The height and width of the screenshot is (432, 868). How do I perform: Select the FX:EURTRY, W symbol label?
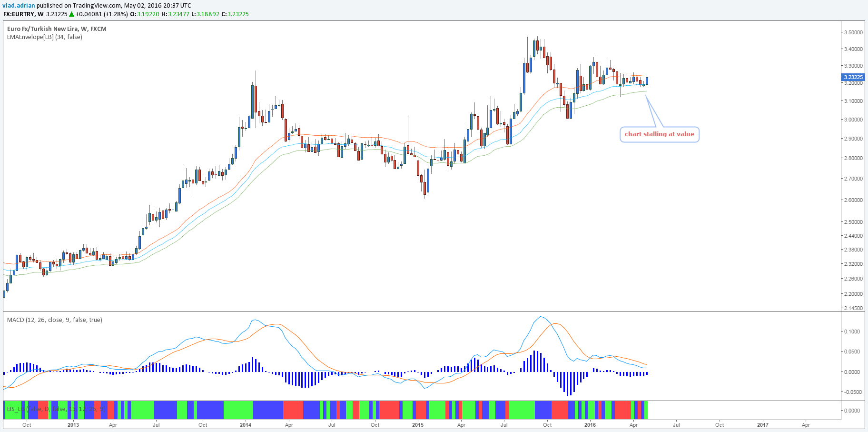23,14
